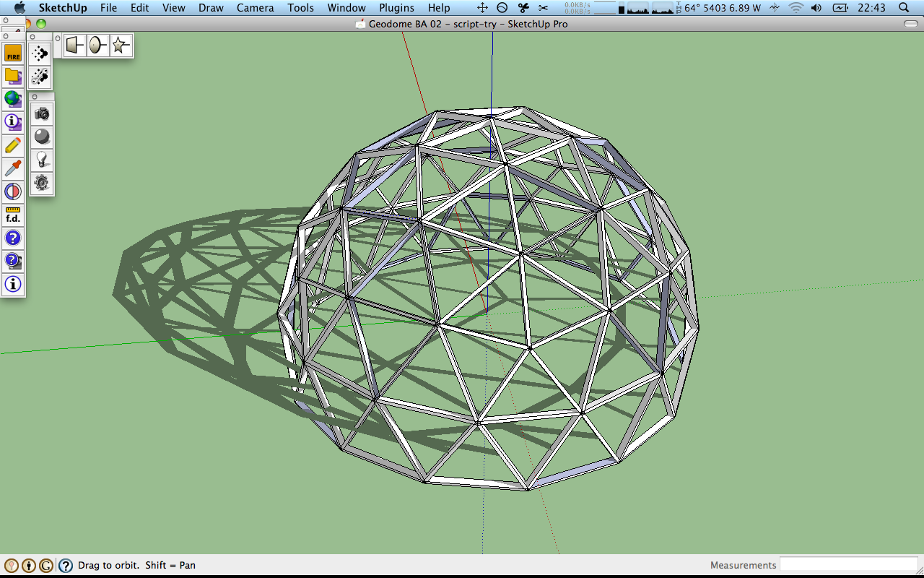Click the round blue info icon at toolbar bottom
Screen dimensions: 924x578
click(x=13, y=284)
